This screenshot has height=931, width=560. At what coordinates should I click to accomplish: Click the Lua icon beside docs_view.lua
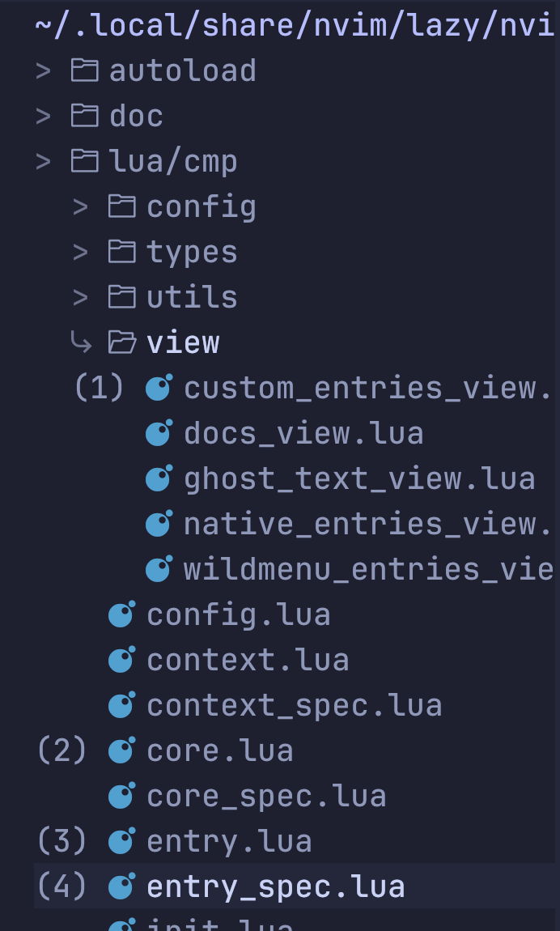(x=159, y=433)
